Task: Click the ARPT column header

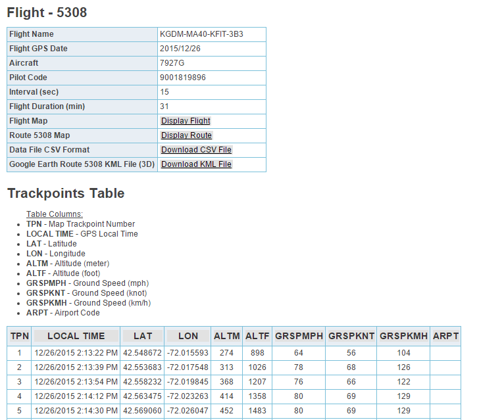Action: point(445,336)
